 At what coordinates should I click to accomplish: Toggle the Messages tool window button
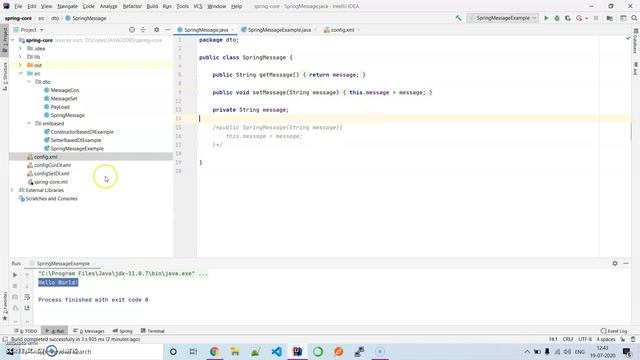click(x=89, y=331)
